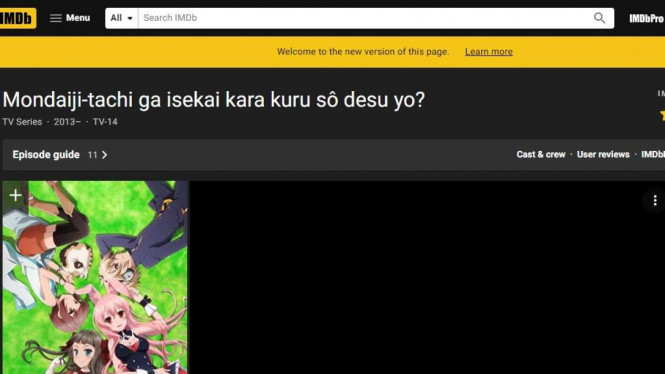Expand the All search category dropdown
This screenshot has width=665, height=374.
pos(121,18)
